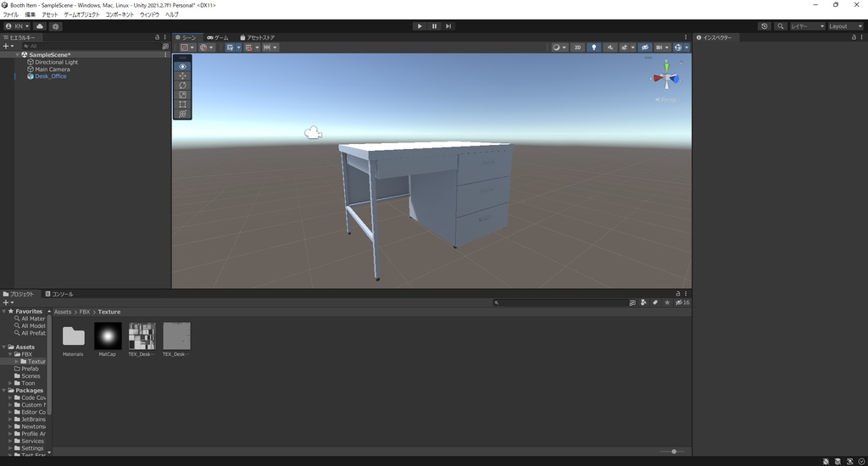Viewport: 868px width, 466px height.
Task: Toggle 2D view mode
Action: 577,47
